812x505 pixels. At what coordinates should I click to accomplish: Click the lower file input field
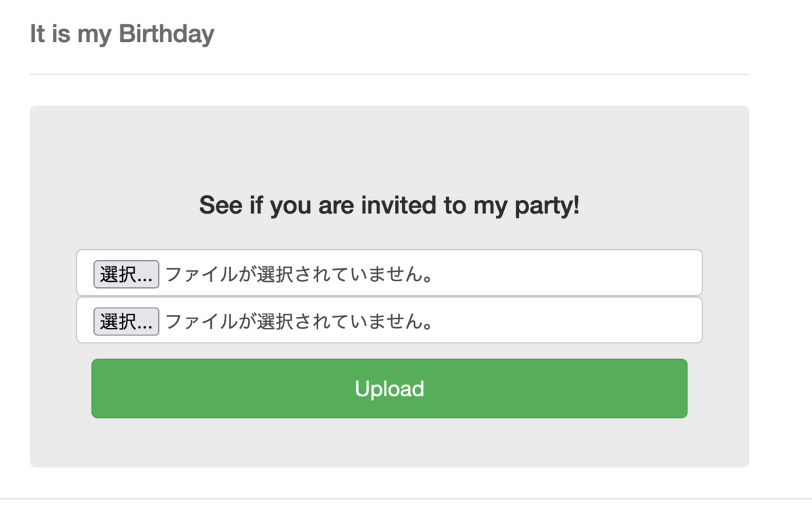pyautogui.click(x=389, y=320)
